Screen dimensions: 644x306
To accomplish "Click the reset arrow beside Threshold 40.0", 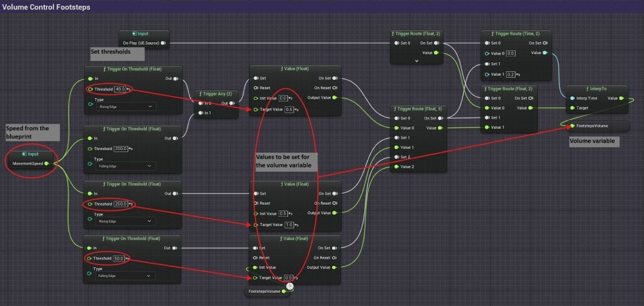I will tap(129, 89).
